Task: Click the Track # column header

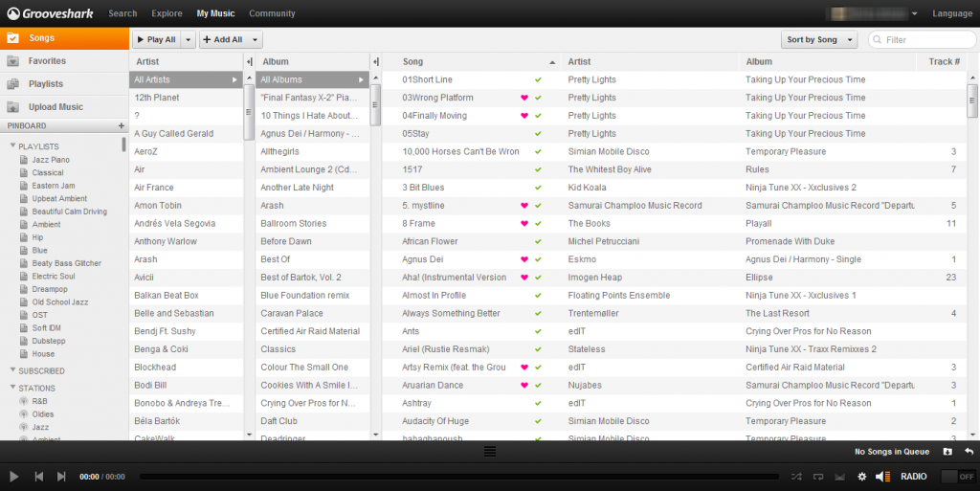Action: [944, 62]
